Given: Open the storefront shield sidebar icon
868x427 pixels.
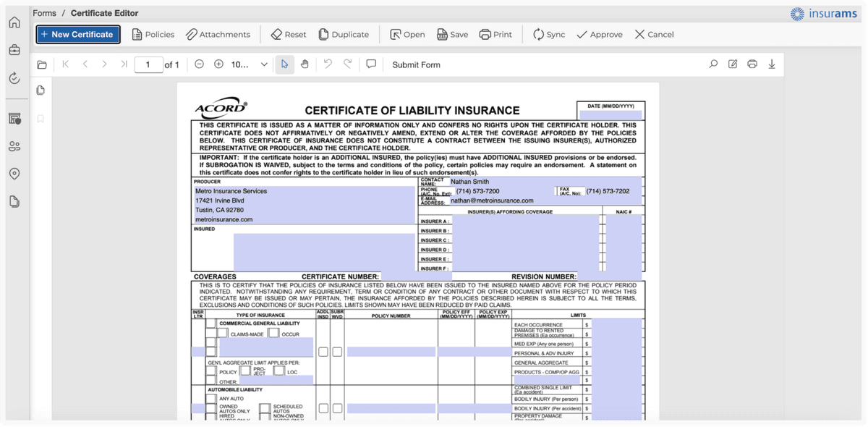Looking at the screenshot, I should click(14, 119).
